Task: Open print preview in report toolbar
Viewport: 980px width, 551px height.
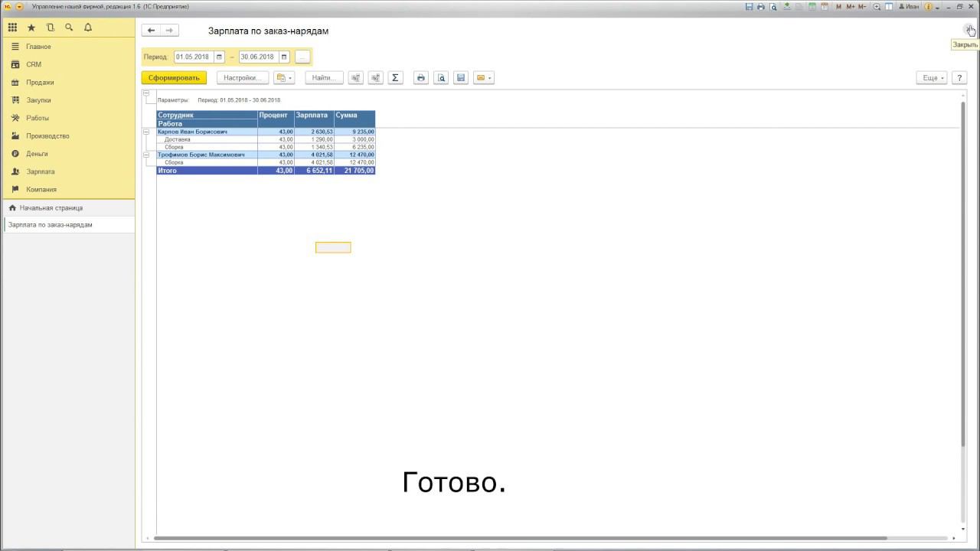Action: 440,77
